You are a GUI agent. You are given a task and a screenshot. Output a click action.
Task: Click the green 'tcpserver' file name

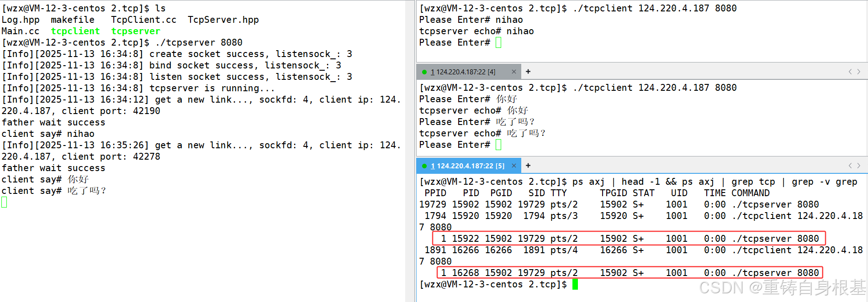[x=136, y=31]
